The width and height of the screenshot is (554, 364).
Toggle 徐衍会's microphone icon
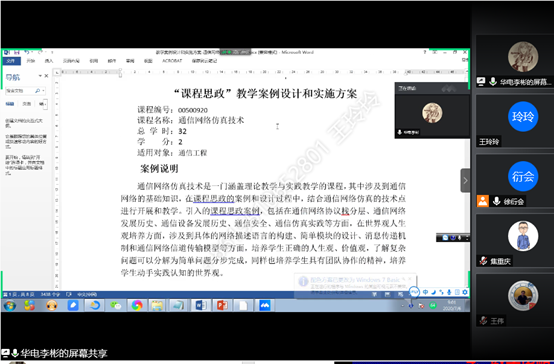tap(496, 201)
